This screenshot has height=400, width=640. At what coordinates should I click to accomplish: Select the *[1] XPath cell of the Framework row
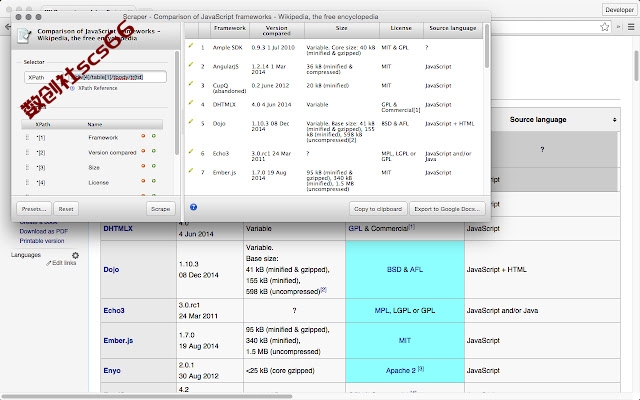[x=41, y=138]
